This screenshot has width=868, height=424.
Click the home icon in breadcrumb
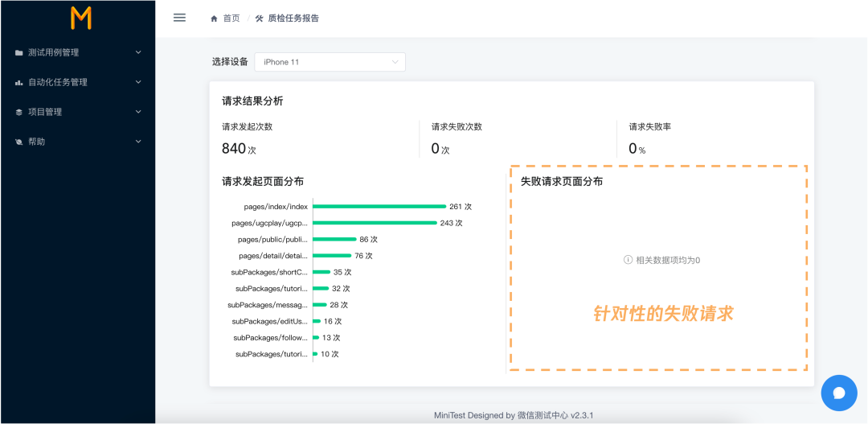pos(214,19)
